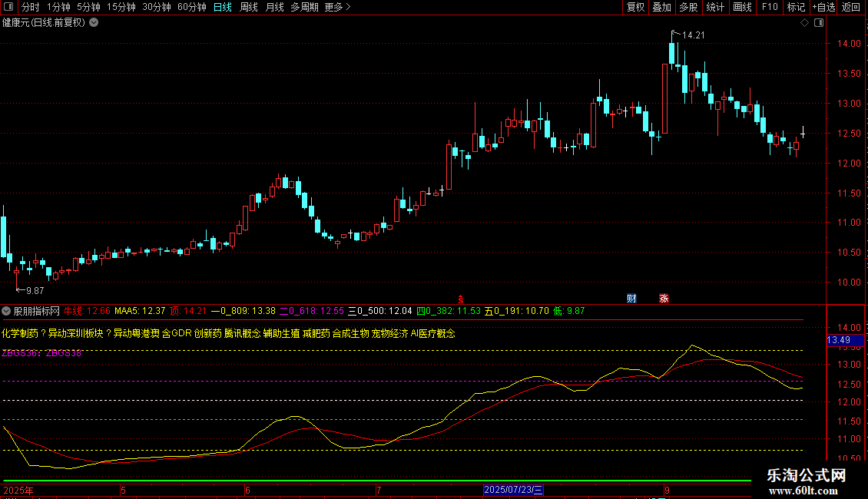The image size is (868, 499).
Task: Expand the 更多 periods menu
Action: click(x=337, y=7)
